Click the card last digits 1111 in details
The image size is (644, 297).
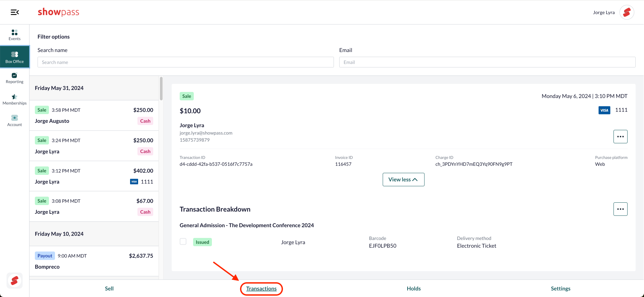pos(621,110)
